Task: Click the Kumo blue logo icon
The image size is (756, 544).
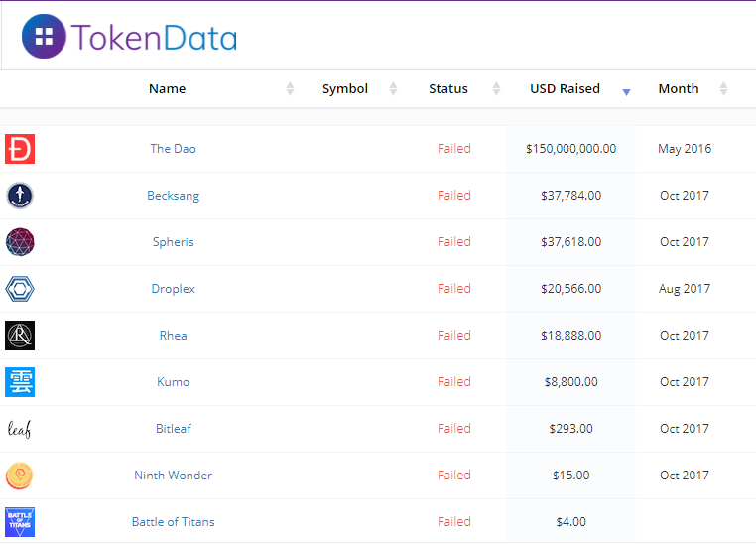Action: pos(20,382)
